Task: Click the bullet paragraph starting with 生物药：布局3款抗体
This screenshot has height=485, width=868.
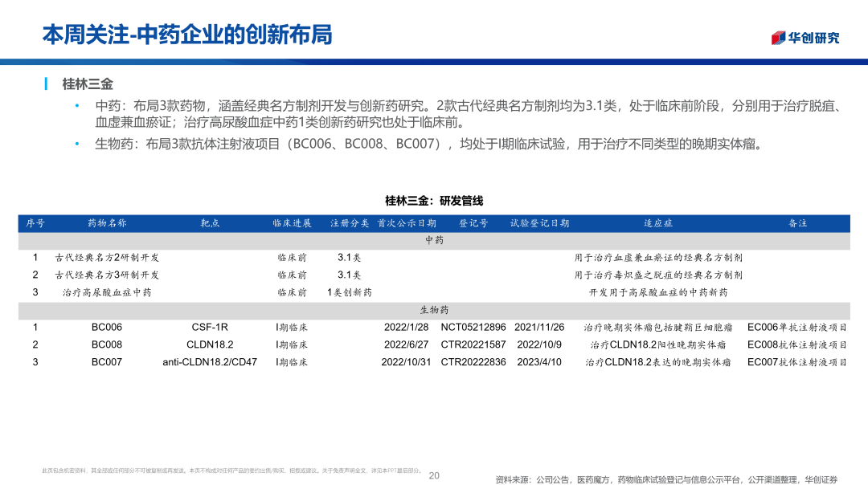Action: pyautogui.click(x=431, y=145)
